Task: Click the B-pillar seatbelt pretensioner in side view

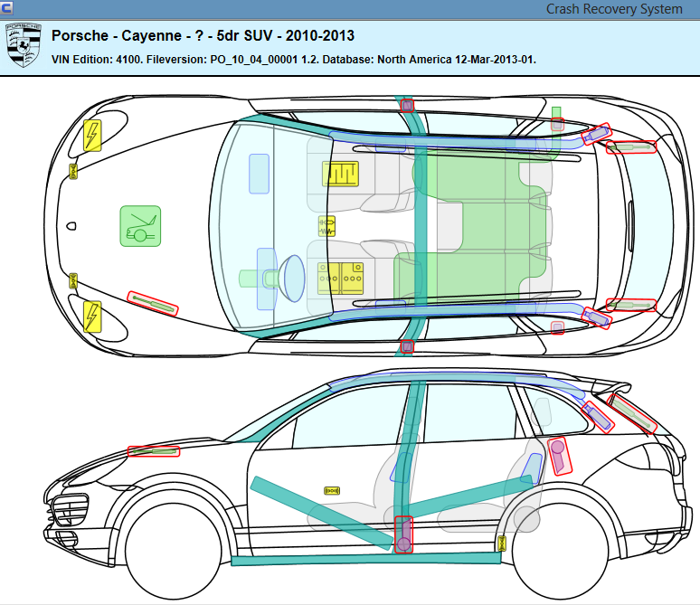Action: [x=404, y=534]
